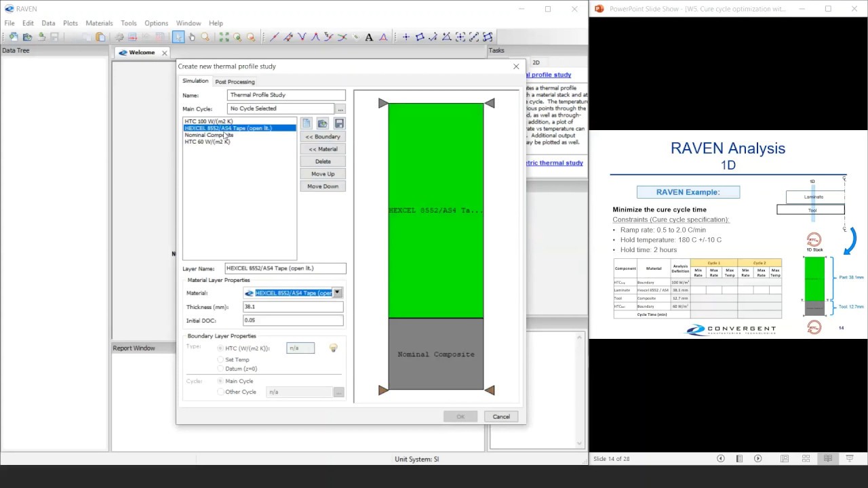Viewport: 868px width, 488px height.
Task: Click the paste clipboard icon in main toolbar
Action: pos(100,37)
